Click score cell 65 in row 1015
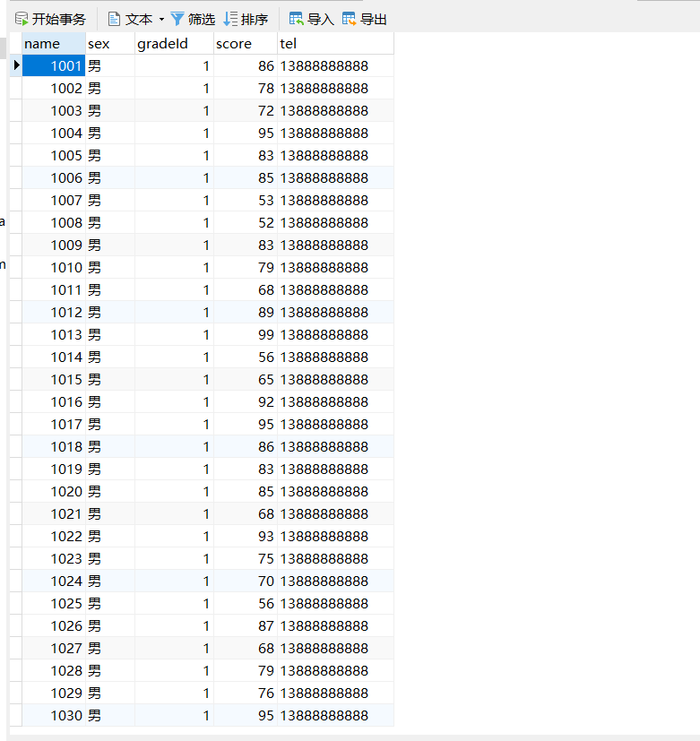The width and height of the screenshot is (700, 741). [x=246, y=380]
